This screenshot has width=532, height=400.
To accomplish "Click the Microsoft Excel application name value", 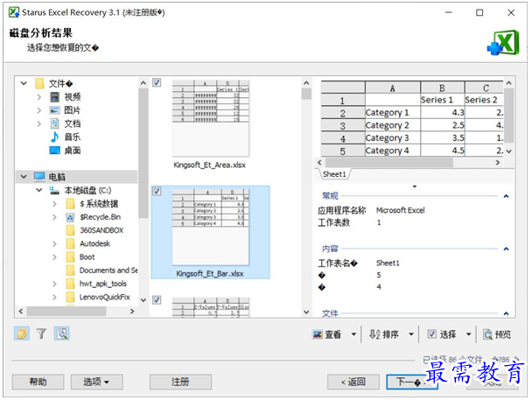I will coord(401,210).
